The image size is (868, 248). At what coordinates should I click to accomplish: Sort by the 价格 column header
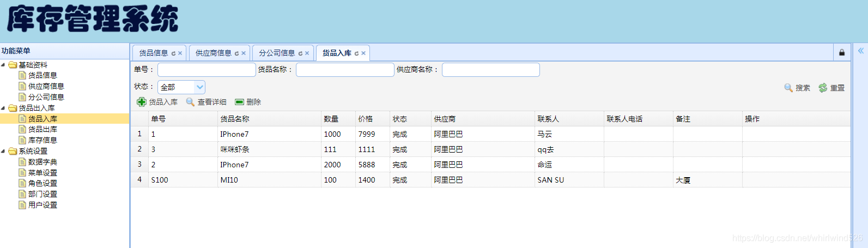(373, 119)
